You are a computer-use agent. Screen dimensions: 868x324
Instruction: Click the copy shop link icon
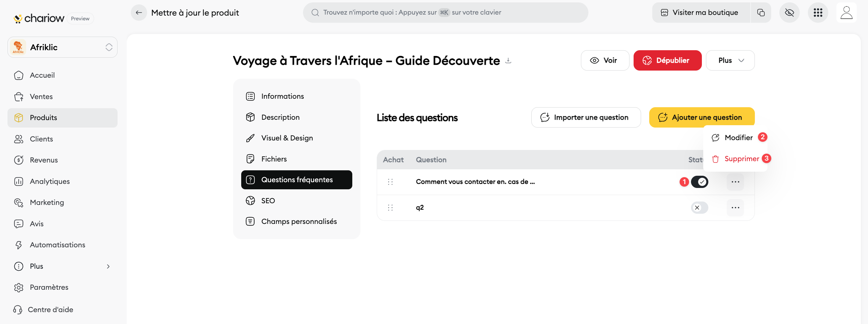coord(761,13)
